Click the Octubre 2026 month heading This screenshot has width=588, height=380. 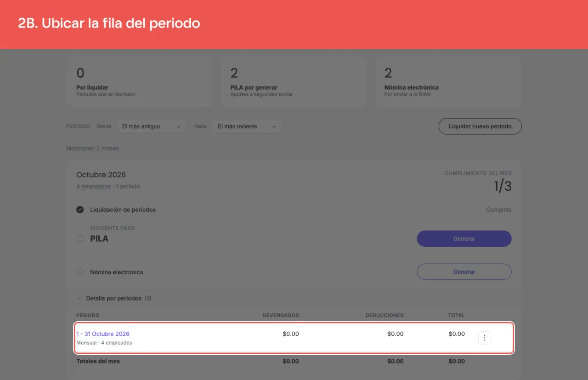coord(101,175)
